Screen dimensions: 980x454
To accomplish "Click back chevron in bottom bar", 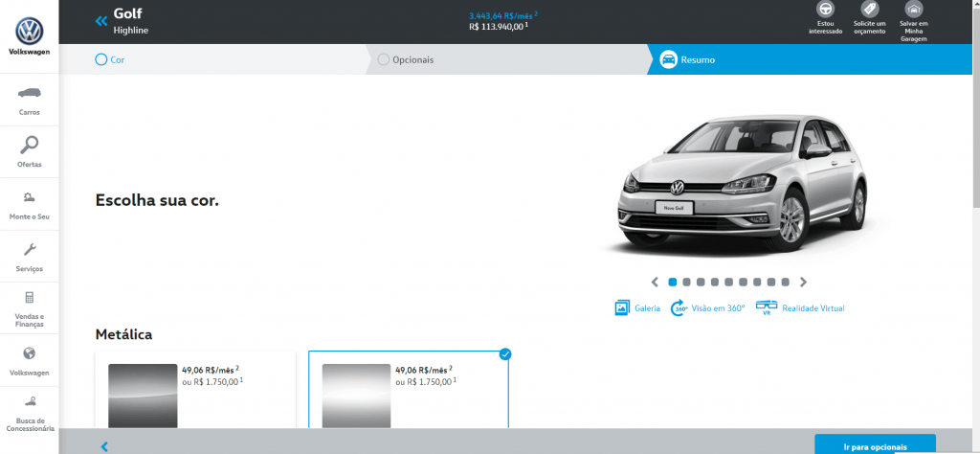I will coord(104,446).
